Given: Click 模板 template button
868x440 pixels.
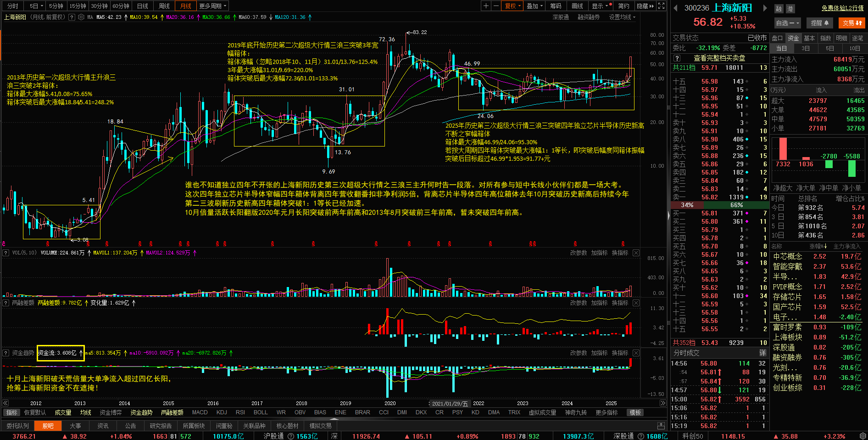Looking at the screenshot, I should 635,412.
